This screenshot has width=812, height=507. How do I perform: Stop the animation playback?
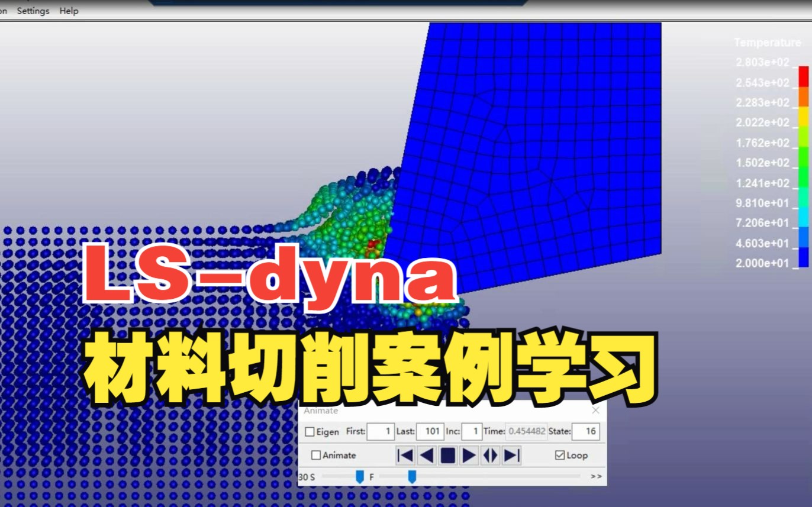(448, 455)
